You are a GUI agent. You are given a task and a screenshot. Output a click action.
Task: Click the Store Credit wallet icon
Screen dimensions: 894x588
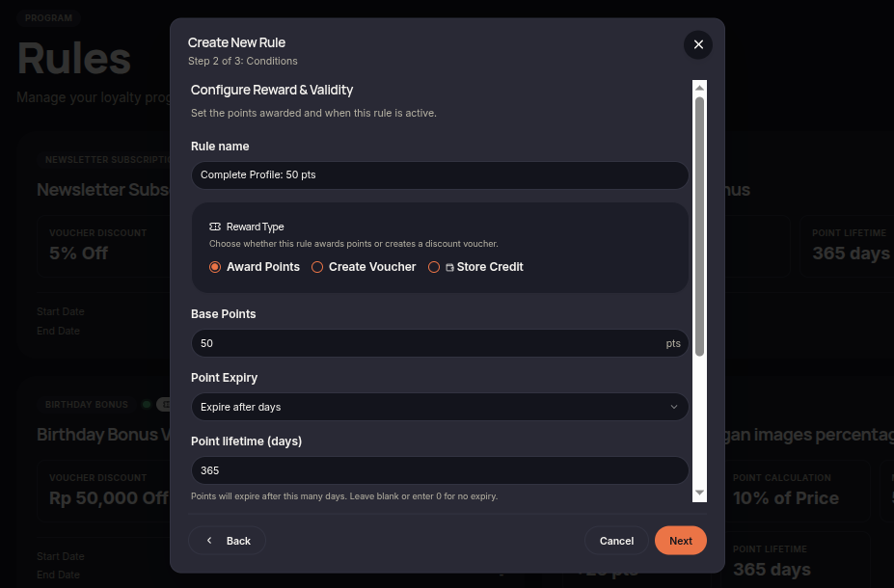tap(449, 267)
